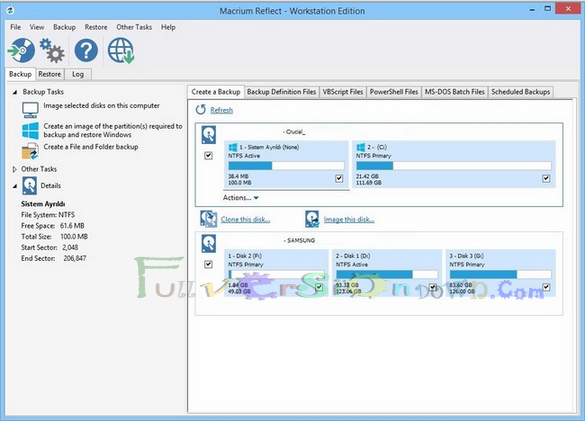Toggle the SAMSUNG disk checkbox
Screen dimensions: 585x422
[209, 264]
